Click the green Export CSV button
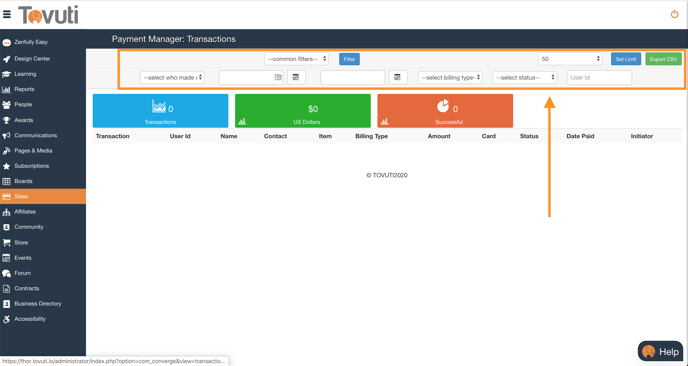The image size is (688, 366). tap(663, 59)
